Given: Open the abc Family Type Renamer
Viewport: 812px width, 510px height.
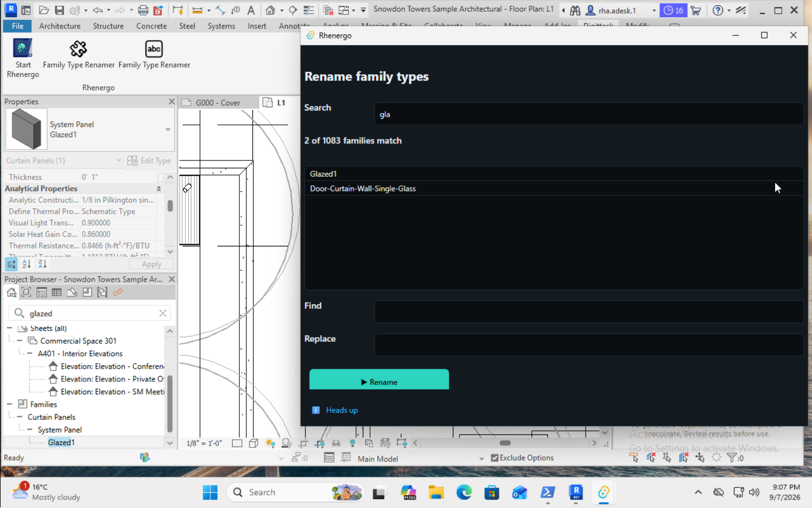Looking at the screenshot, I should (154, 55).
